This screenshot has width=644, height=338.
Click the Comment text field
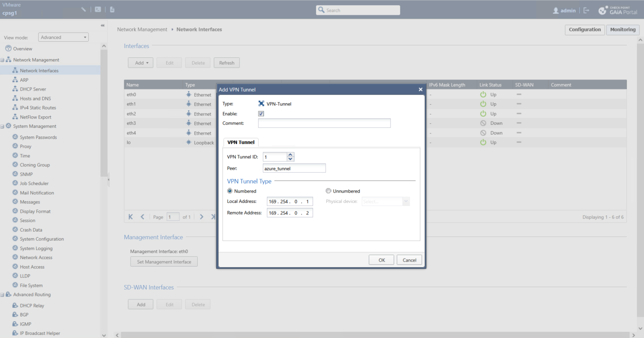(x=324, y=123)
